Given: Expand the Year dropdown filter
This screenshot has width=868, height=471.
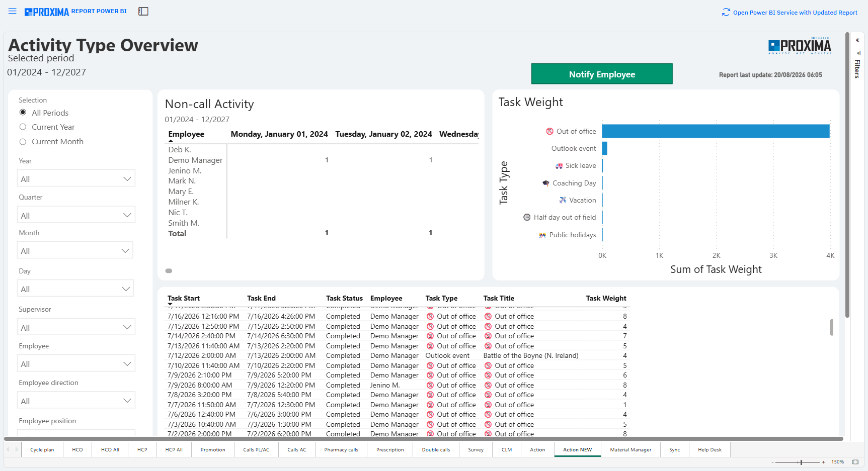Looking at the screenshot, I should coord(76,178).
